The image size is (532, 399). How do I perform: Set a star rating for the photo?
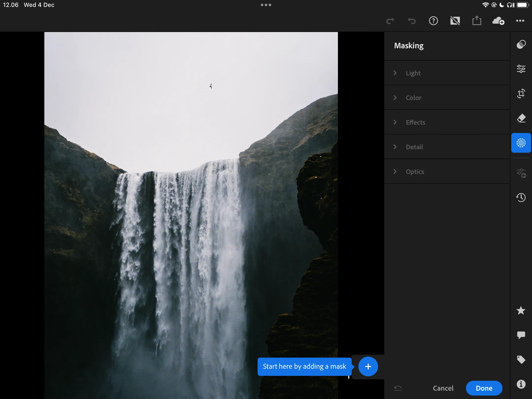coord(521,310)
